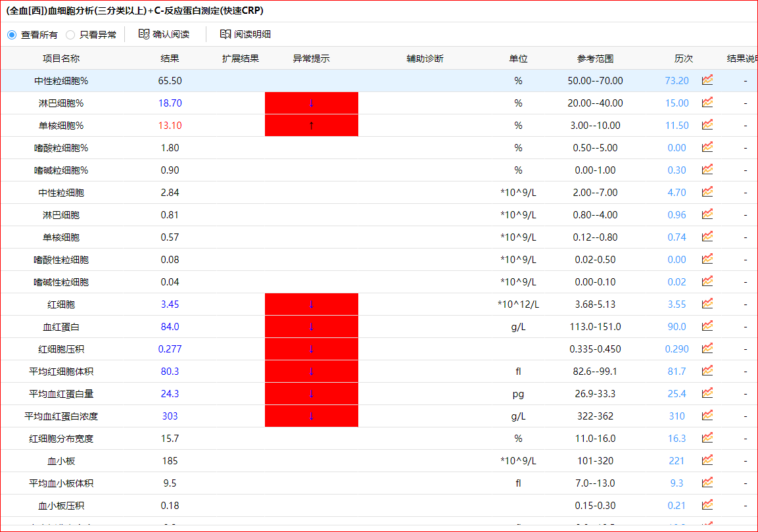Open trend chart icon for 嗜碱性粒细胞
Viewport: 758px width, 532px height.
pos(707,281)
